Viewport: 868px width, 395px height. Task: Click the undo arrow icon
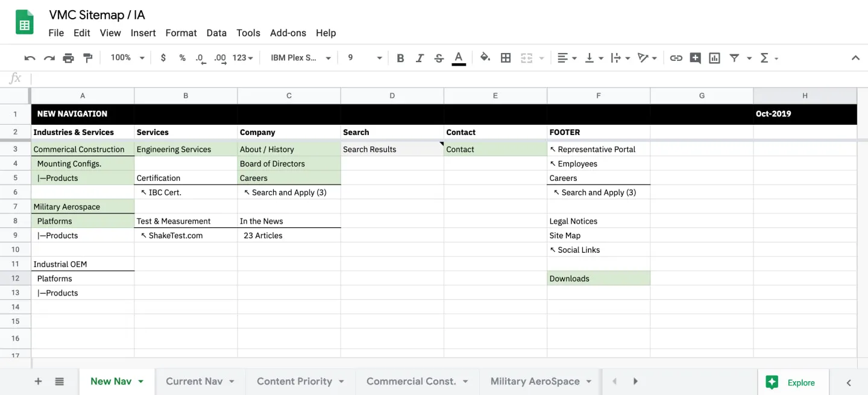(x=30, y=58)
